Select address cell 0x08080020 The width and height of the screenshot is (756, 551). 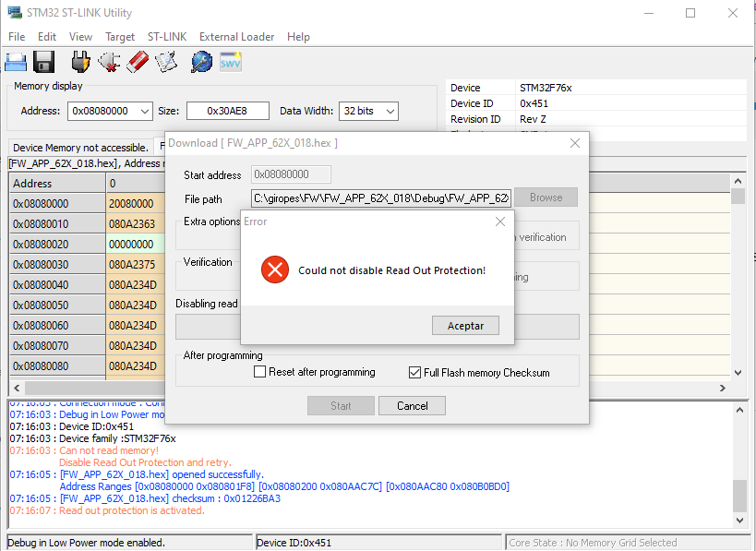pos(57,245)
